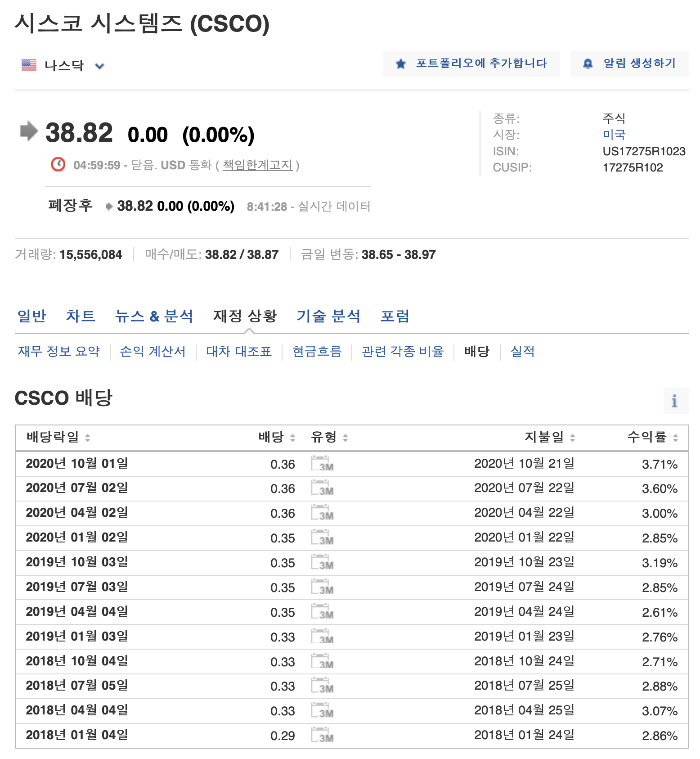Select payment date 2019년 10월 23일

tap(524, 562)
